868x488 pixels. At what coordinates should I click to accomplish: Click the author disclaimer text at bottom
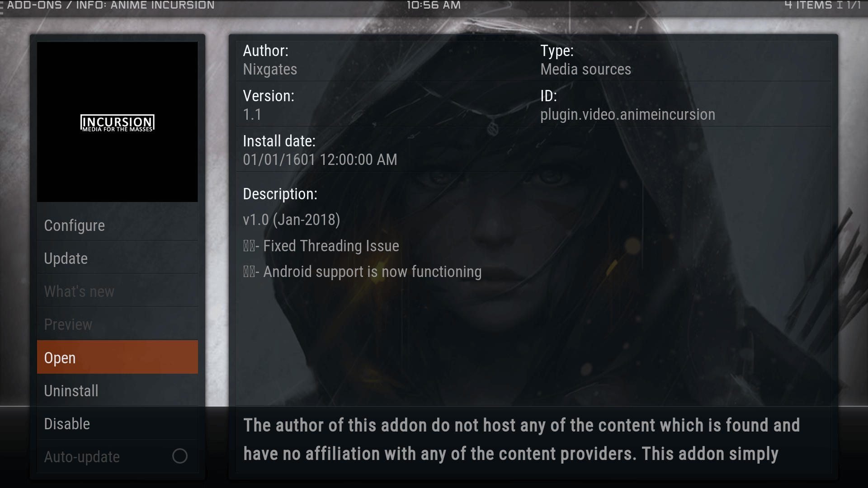[522, 439]
